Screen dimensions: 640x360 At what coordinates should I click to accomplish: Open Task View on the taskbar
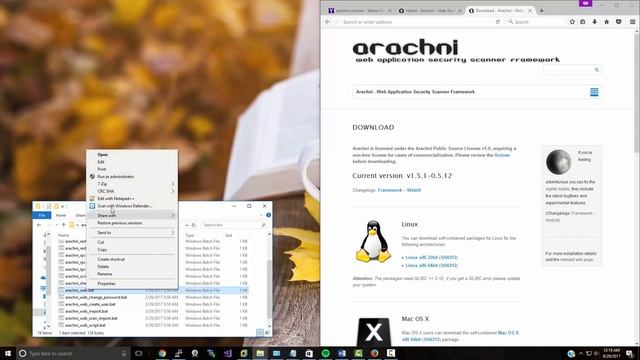[138, 353]
